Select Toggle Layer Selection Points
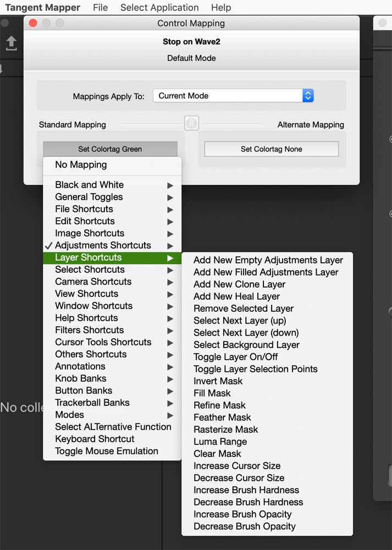This screenshot has width=392, height=550. (x=255, y=369)
